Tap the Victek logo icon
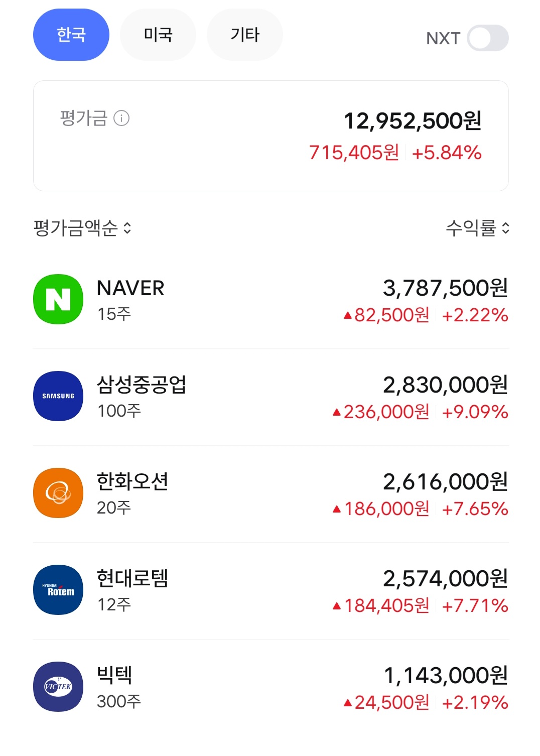This screenshot has height=756, width=540. (x=58, y=687)
